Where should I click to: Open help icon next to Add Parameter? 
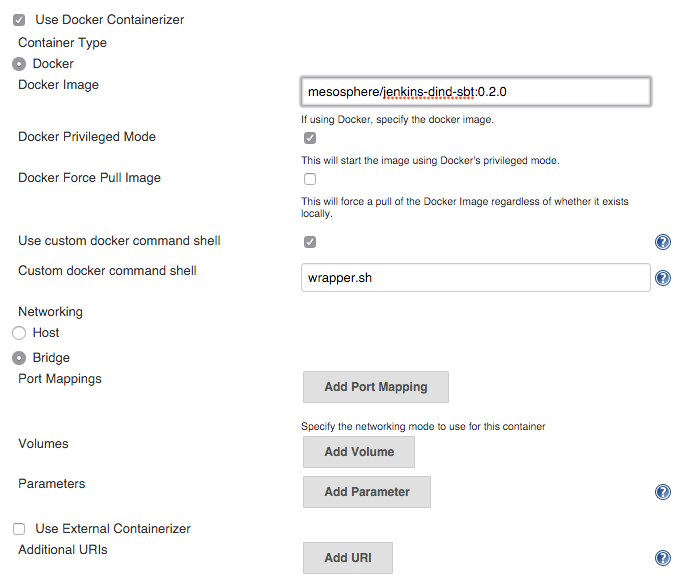click(663, 492)
